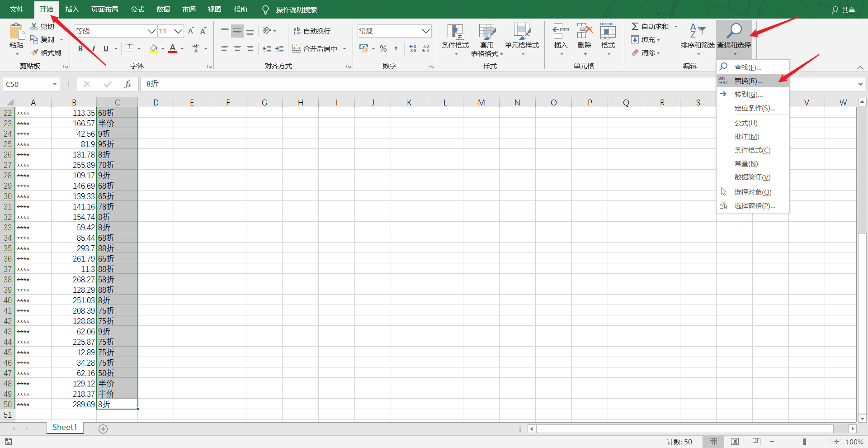Decrease decimal places
The image size is (868, 448).
click(425, 48)
